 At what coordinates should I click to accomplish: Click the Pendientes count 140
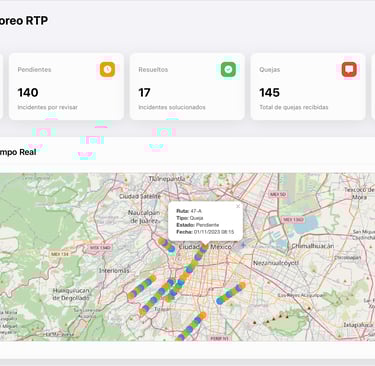28,92
